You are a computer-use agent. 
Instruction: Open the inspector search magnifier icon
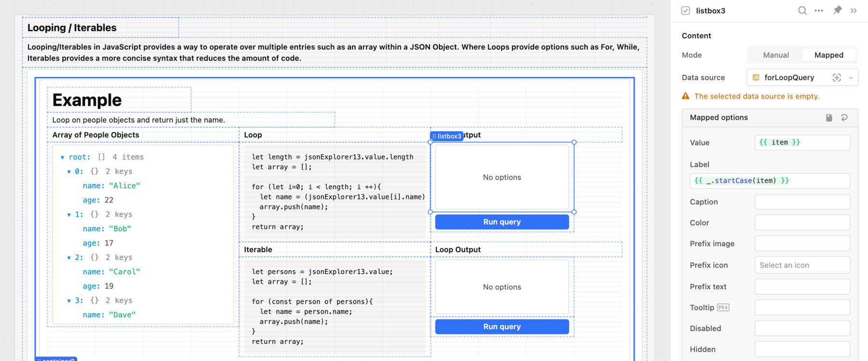802,11
